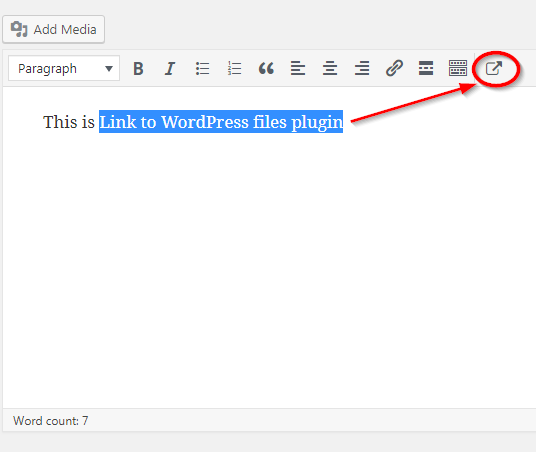Viewport: 536px width, 452px height.
Task: Align text center
Action: (x=330, y=69)
